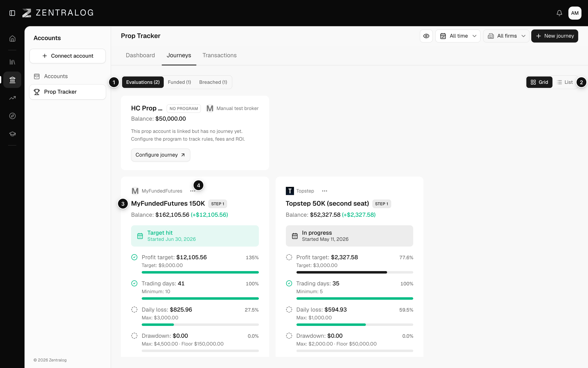The image size is (588, 368).
Task: Open the compass sidebar icon
Action: pos(12,116)
